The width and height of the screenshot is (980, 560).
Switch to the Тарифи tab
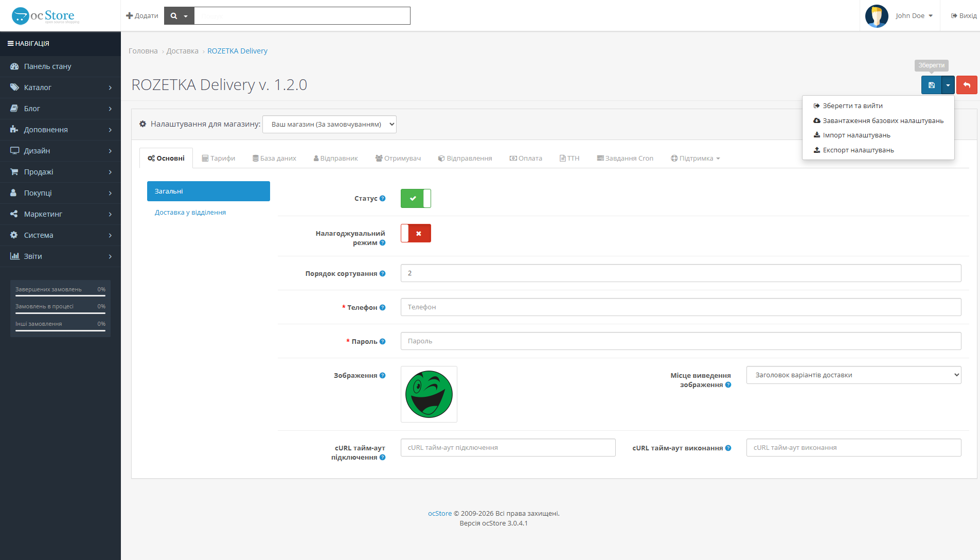pos(218,158)
